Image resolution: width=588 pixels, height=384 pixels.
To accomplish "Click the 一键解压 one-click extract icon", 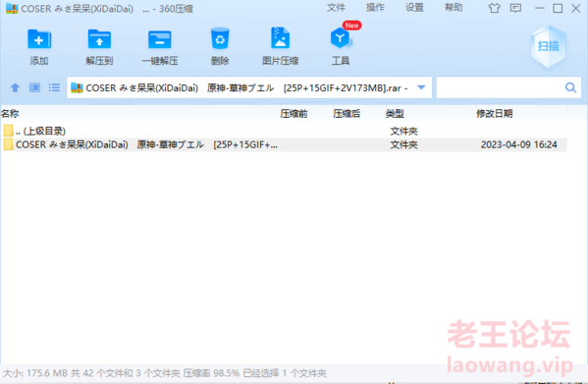I will tap(160, 39).
